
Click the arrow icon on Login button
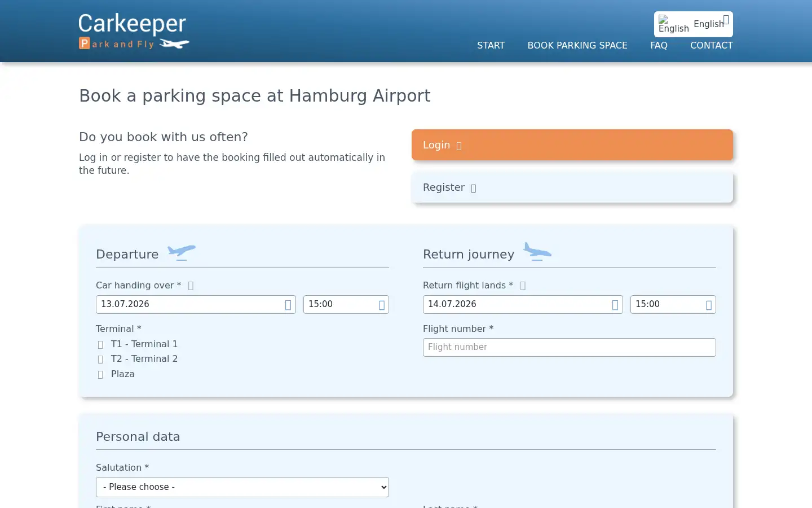(x=459, y=146)
